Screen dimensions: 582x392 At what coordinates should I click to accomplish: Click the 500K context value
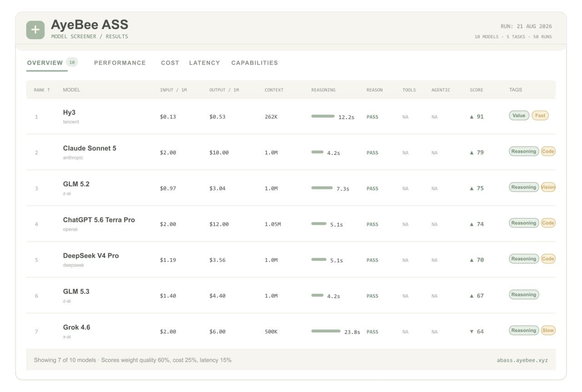(x=271, y=332)
